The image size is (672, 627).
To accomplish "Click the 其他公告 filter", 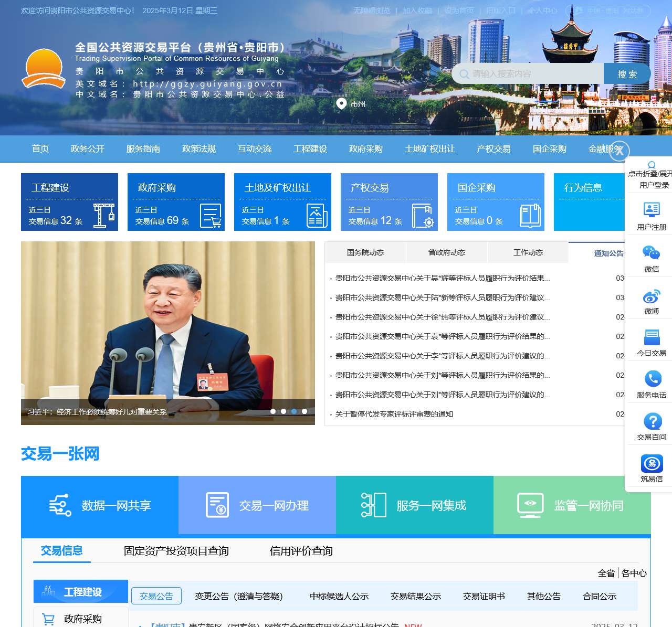I will [544, 596].
